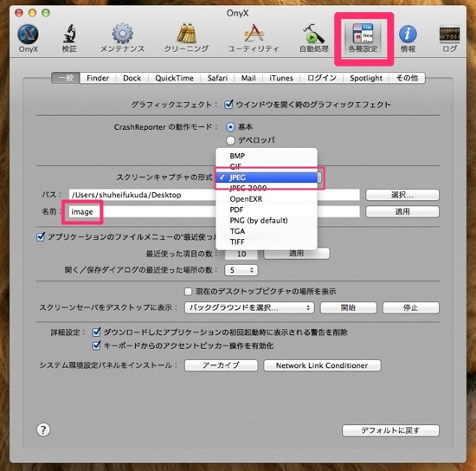Select the デベロッパ radio button
The width and height of the screenshot is (476, 471).
[x=230, y=140]
